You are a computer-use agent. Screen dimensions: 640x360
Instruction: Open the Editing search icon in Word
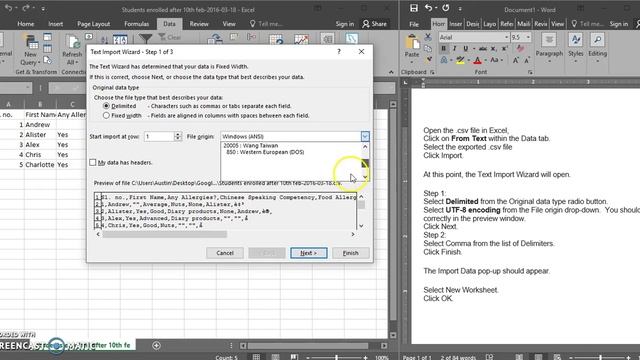click(598, 40)
